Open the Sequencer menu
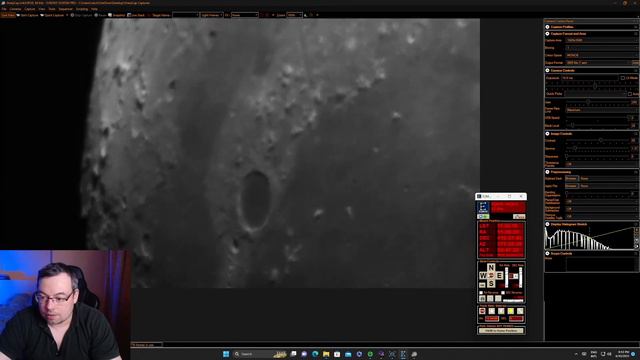Image resolution: width=640 pixels, height=360 pixels. pos(65,9)
